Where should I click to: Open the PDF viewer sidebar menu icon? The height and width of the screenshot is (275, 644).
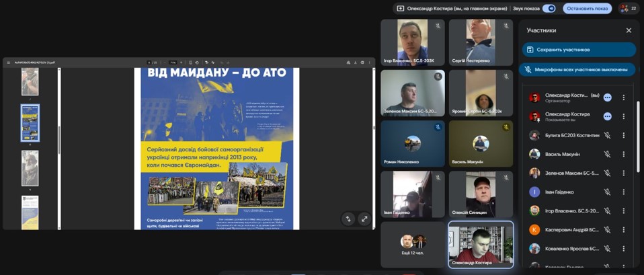[8, 63]
